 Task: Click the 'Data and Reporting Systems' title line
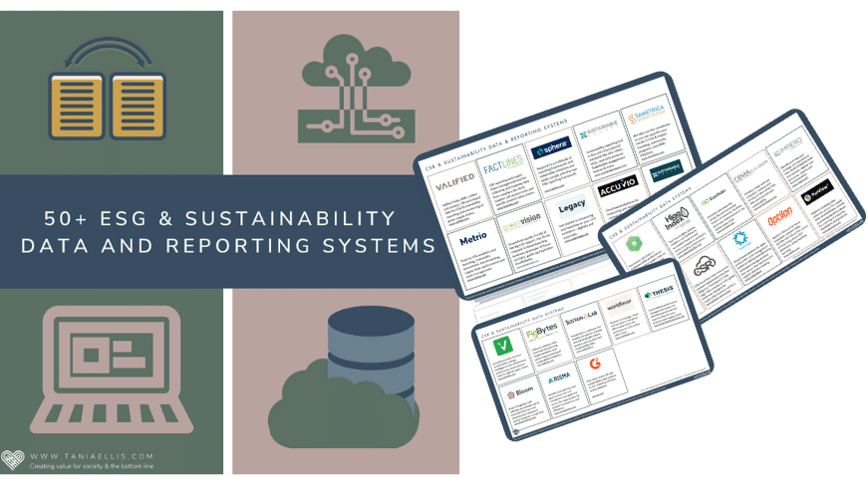coord(228,246)
